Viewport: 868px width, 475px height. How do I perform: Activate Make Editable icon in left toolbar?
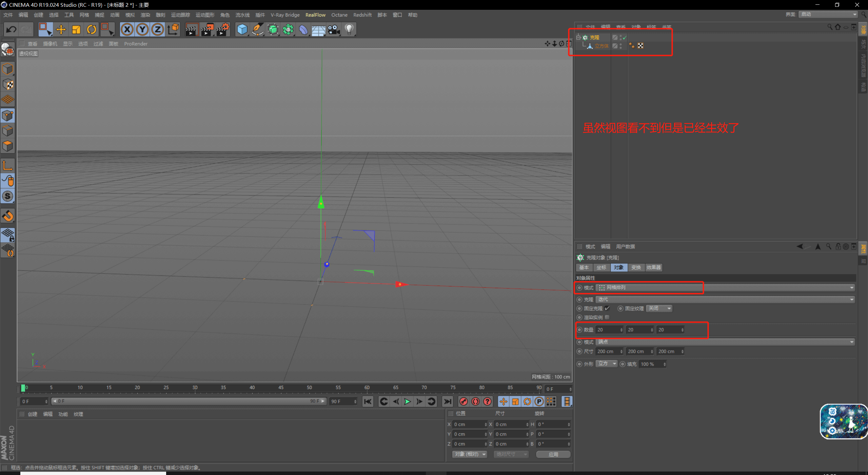pyautogui.click(x=8, y=50)
